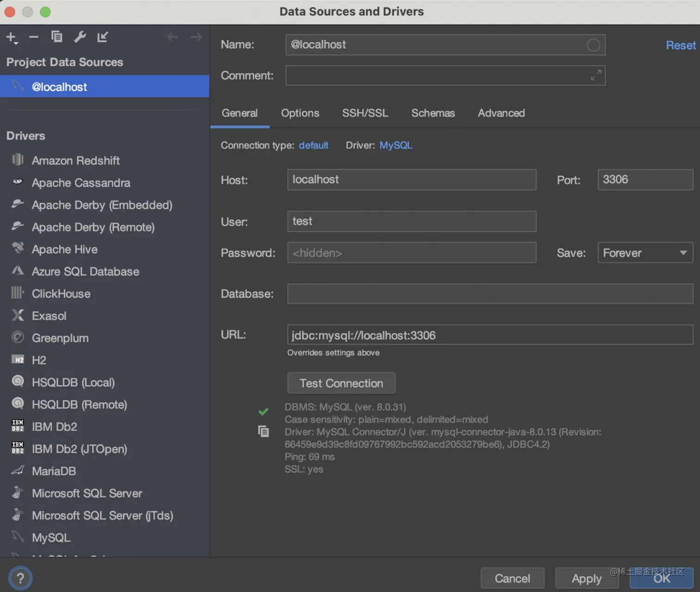Click the make global arrow icon
Viewport: 700px width, 592px height.
click(x=102, y=37)
